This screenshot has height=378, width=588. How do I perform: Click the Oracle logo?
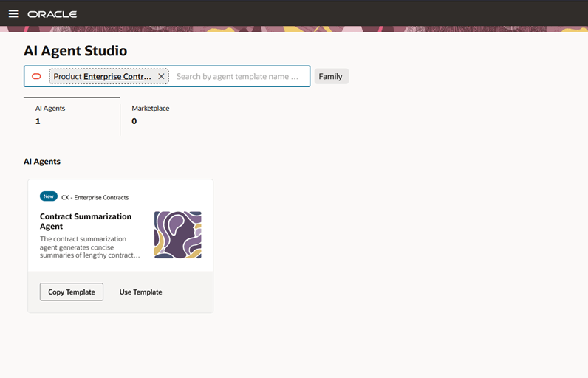[52, 14]
